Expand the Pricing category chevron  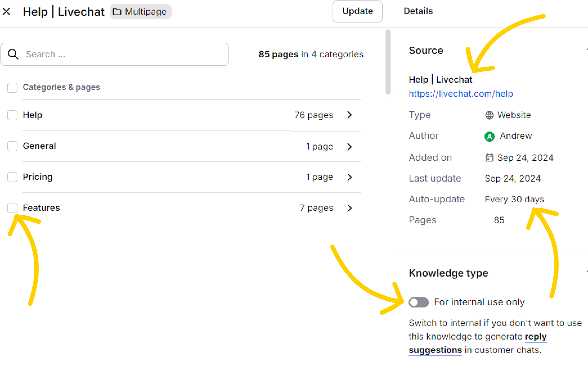click(349, 177)
